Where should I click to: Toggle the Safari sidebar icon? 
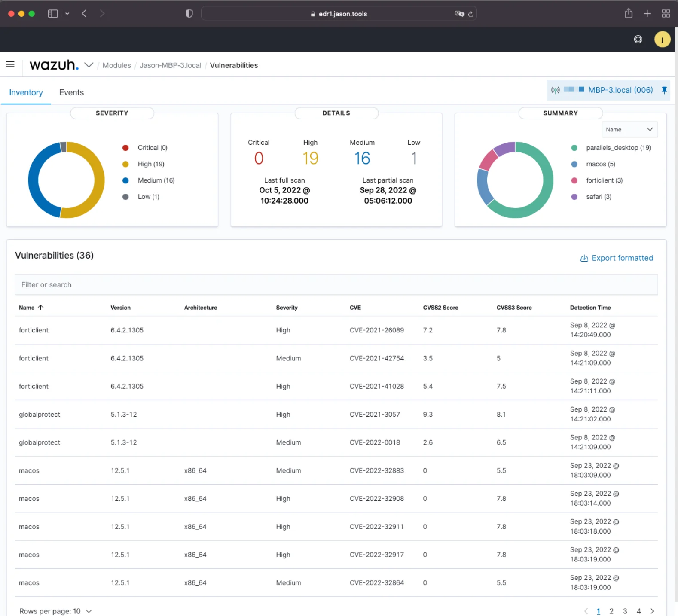pyautogui.click(x=53, y=14)
